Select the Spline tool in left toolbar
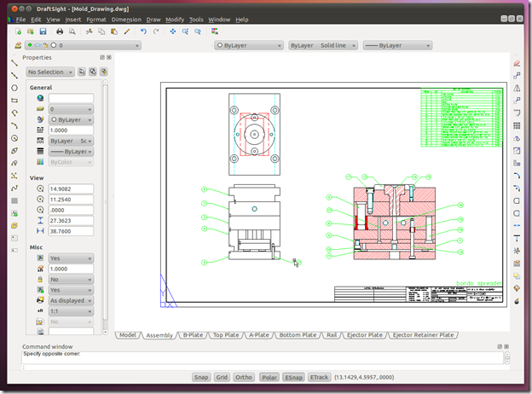The height and width of the screenshot is (394, 532). (14, 188)
